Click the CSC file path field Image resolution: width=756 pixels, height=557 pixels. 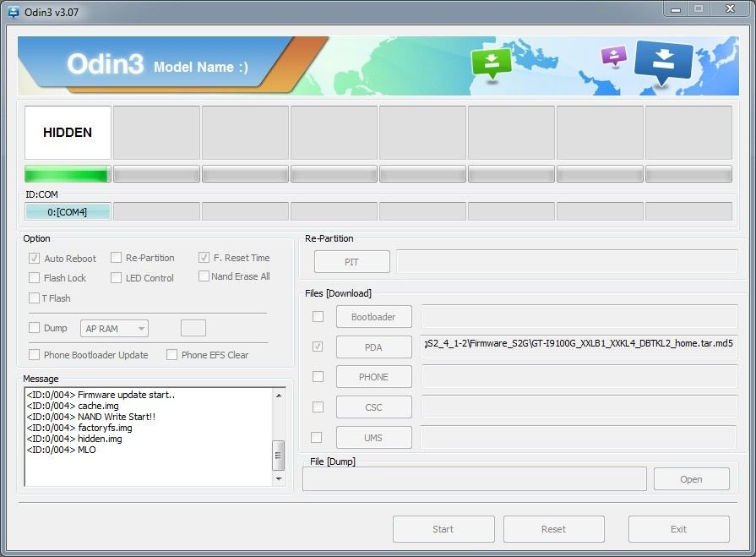579,407
